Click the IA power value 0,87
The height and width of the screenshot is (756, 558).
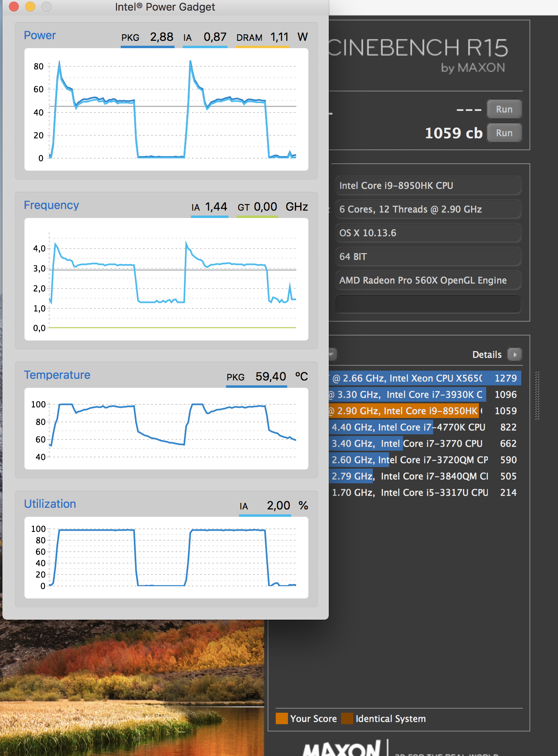coord(215,37)
